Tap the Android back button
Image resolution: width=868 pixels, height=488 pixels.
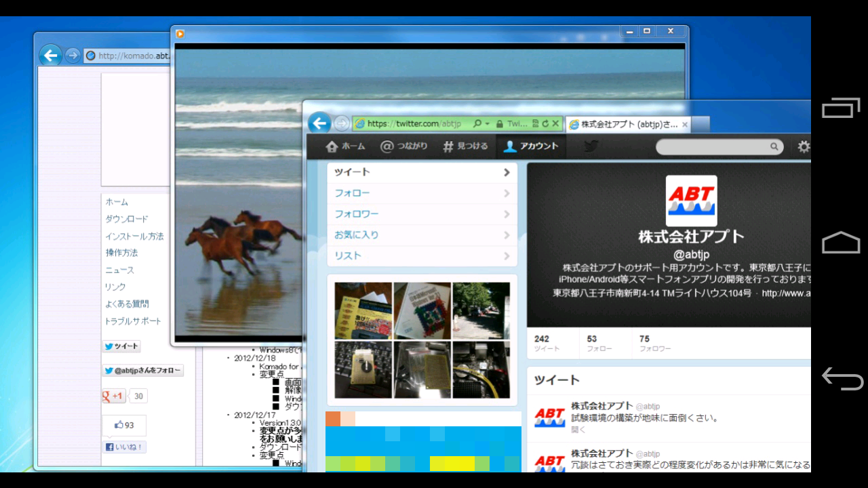[x=842, y=378]
